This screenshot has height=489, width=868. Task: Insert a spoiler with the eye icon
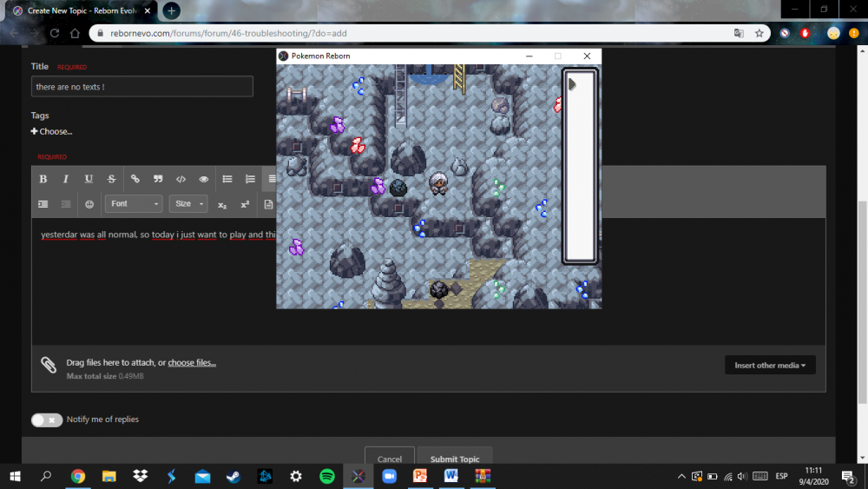click(203, 179)
